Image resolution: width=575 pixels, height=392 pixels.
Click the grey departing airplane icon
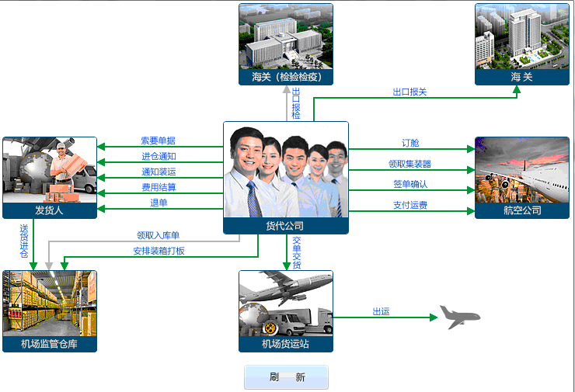click(x=460, y=317)
